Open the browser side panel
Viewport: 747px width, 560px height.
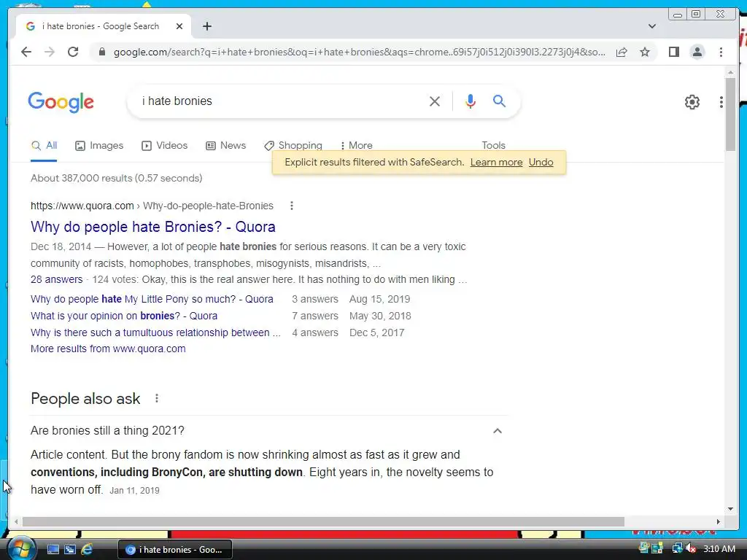(x=673, y=52)
